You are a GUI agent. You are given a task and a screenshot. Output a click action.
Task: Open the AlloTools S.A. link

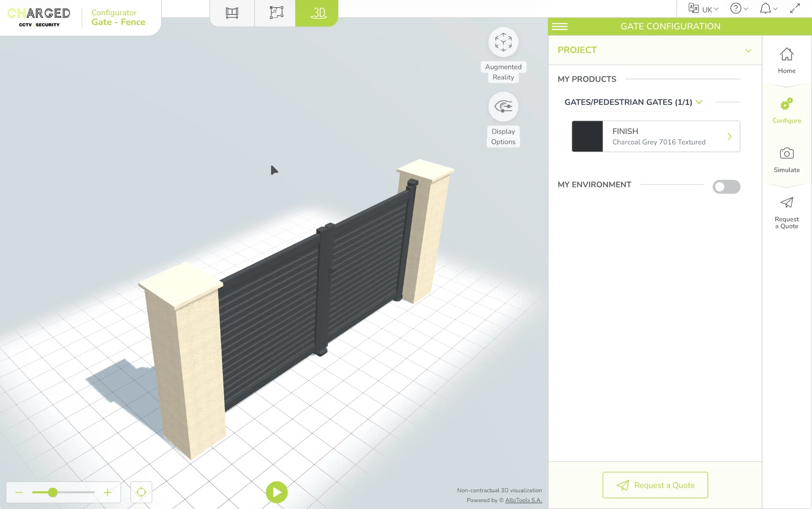524,501
